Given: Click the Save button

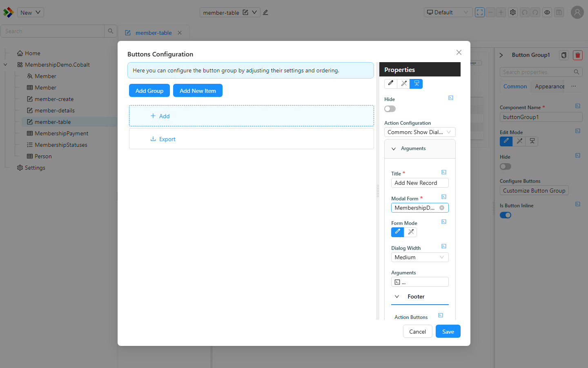Looking at the screenshot, I should (x=448, y=331).
